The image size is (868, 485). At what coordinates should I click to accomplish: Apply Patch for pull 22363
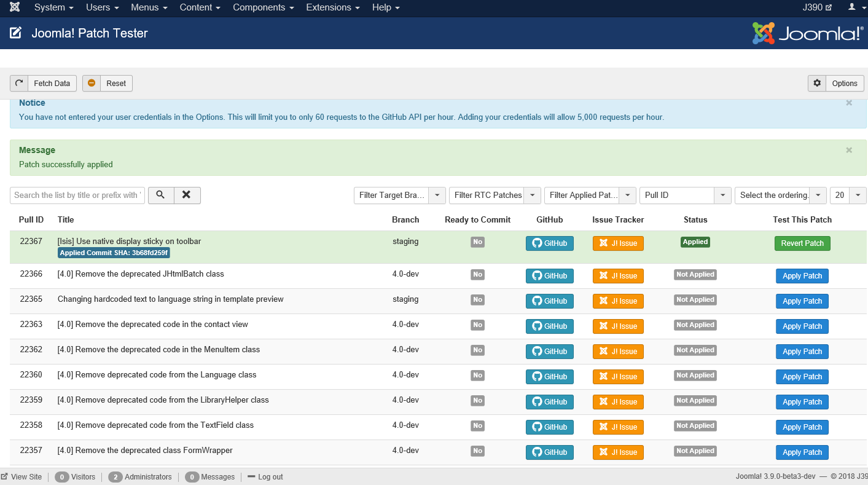click(802, 326)
